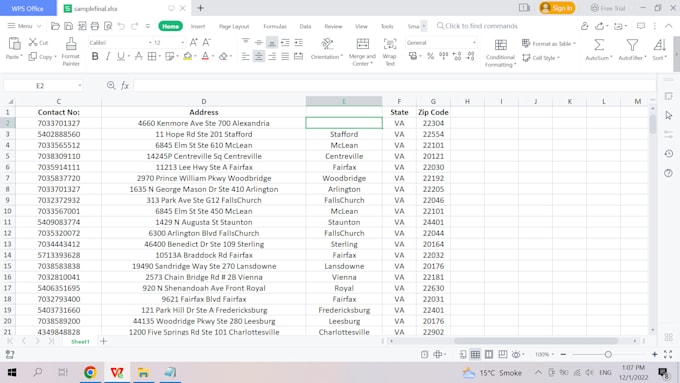Click the Clear eraser icon
The width and height of the screenshot is (680, 383).
pos(223,56)
